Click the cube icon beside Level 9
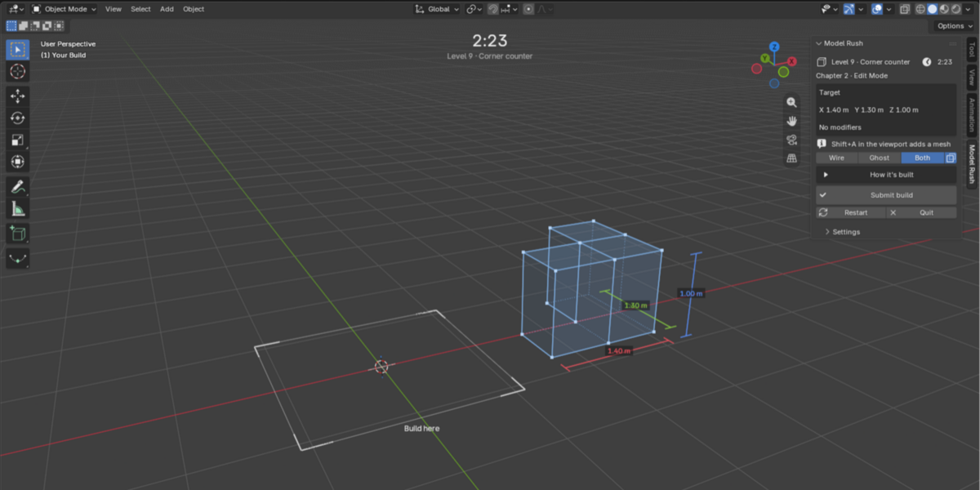Image resolution: width=980 pixels, height=490 pixels. click(822, 62)
